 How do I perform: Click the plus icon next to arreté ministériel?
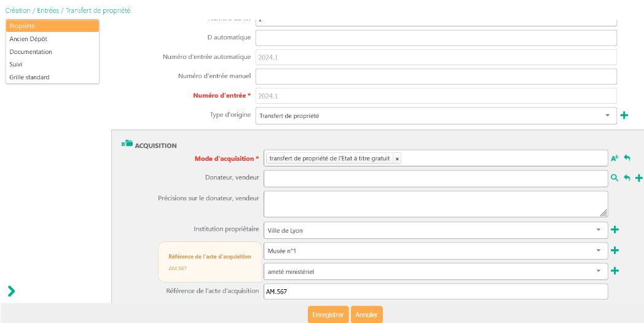[615, 271]
